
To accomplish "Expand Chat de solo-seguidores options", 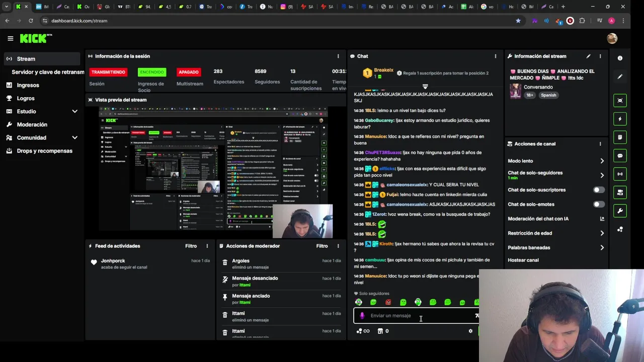I will [602, 175].
